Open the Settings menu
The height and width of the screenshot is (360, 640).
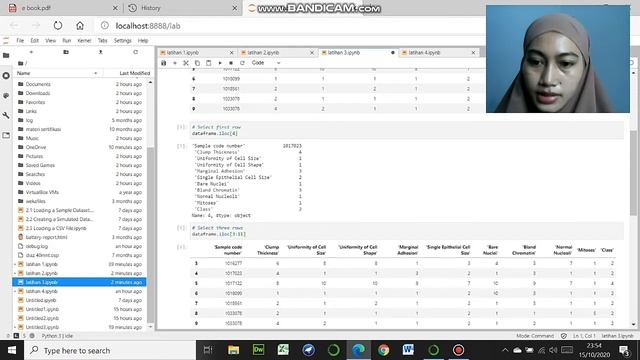[122, 40]
